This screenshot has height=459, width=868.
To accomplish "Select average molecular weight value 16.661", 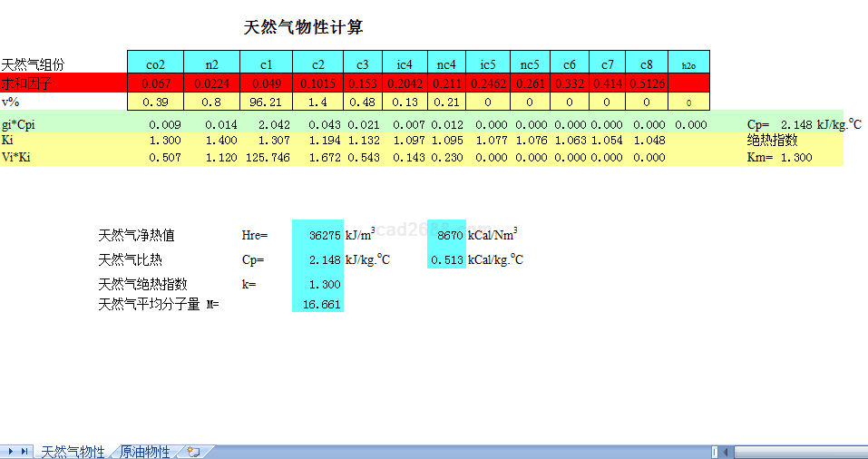I will click(x=317, y=305).
